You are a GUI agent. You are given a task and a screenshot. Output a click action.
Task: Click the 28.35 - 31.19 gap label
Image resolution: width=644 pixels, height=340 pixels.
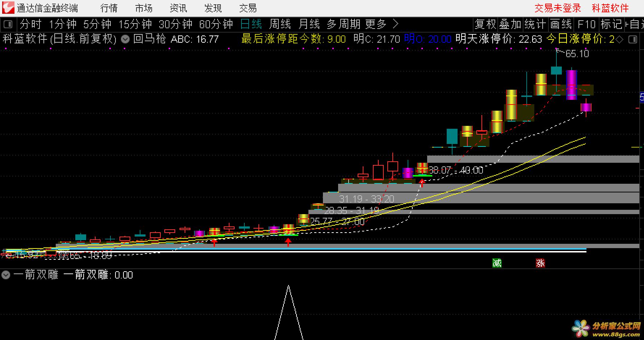tap(352, 211)
